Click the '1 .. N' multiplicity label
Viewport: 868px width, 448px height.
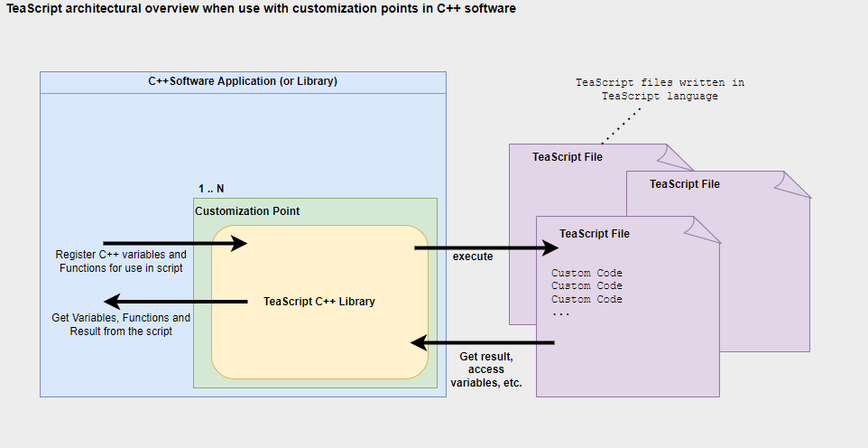211,189
